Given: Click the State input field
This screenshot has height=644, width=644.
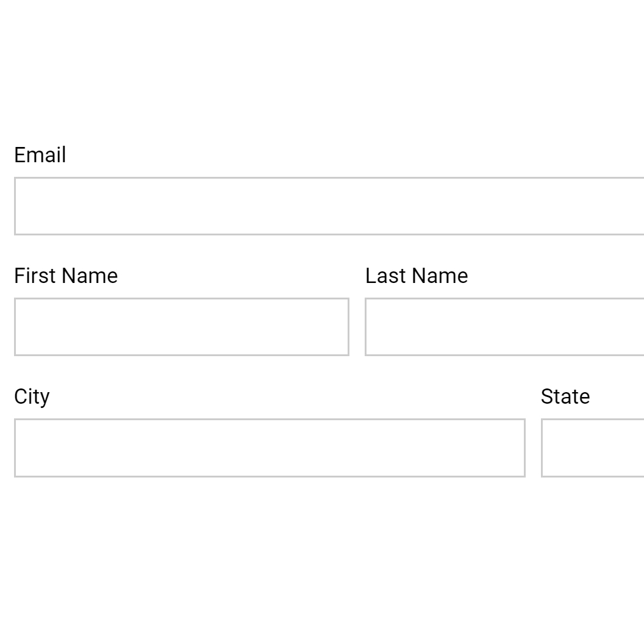Looking at the screenshot, I should point(592,448).
